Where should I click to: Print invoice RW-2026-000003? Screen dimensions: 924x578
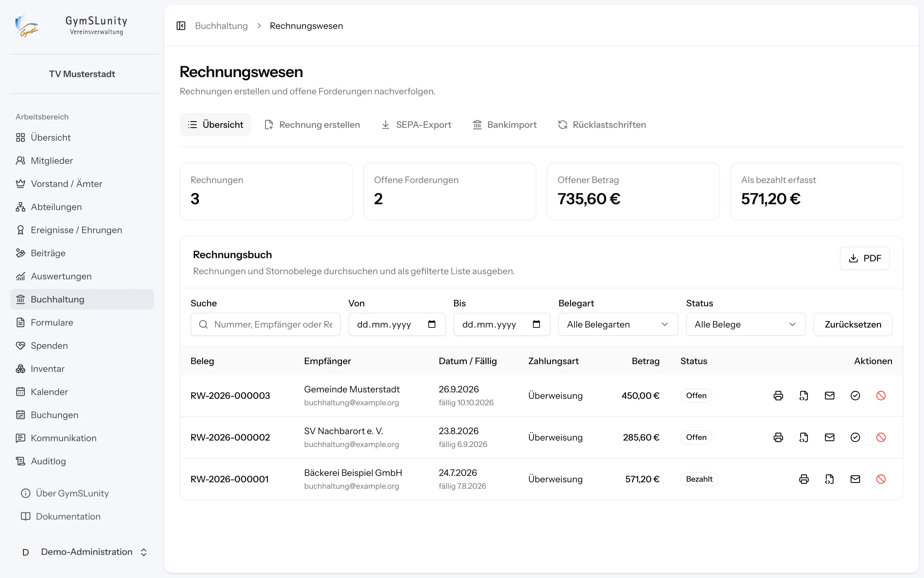point(778,395)
